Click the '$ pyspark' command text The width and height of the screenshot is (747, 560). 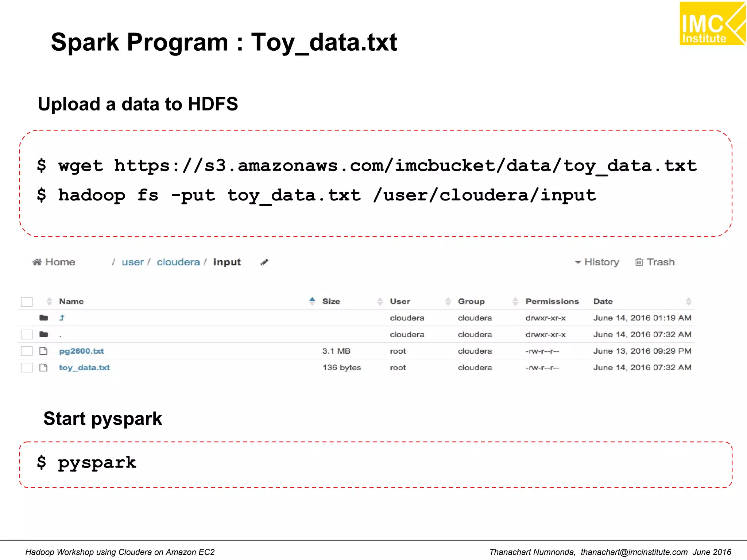pos(86,463)
